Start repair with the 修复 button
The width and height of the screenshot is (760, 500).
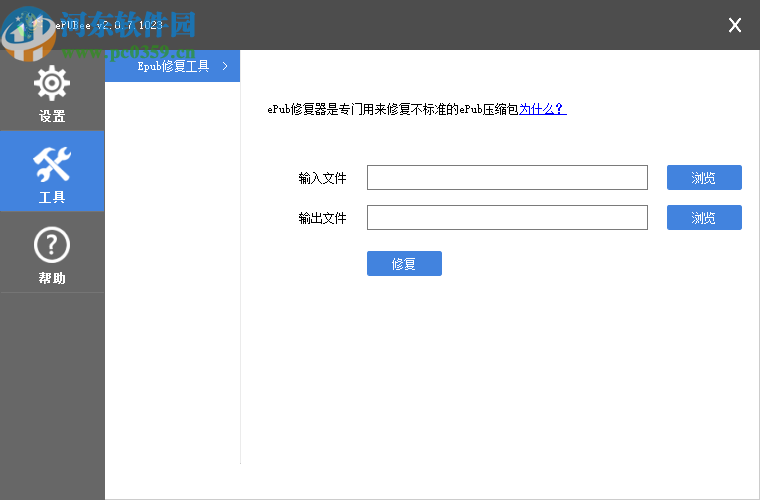coord(404,264)
